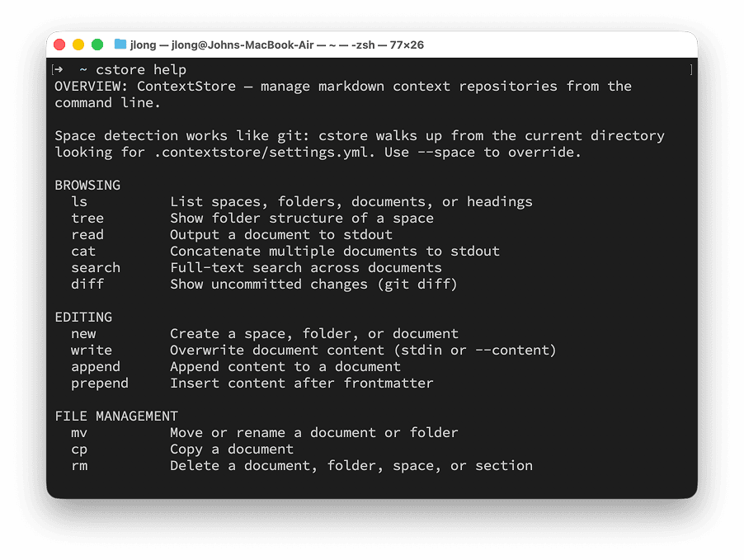Click the prepend command entry
Screen dimensions: 744x560
(x=99, y=383)
